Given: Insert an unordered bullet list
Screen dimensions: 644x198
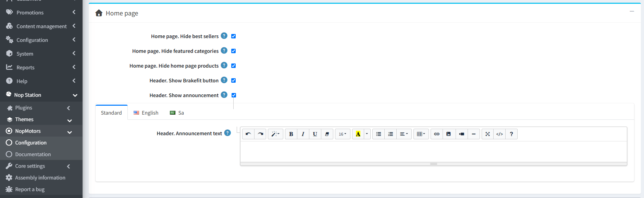Looking at the screenshot, I should (379, 134).
